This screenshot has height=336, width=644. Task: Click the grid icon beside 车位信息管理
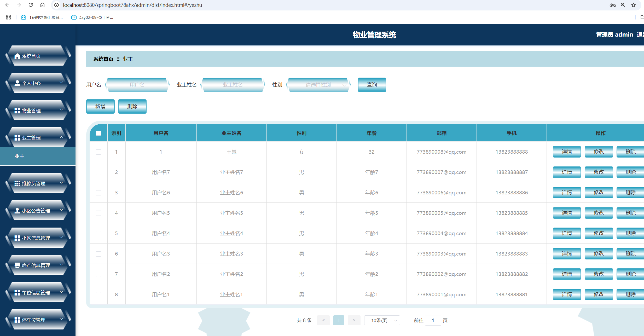click(17, 293)
